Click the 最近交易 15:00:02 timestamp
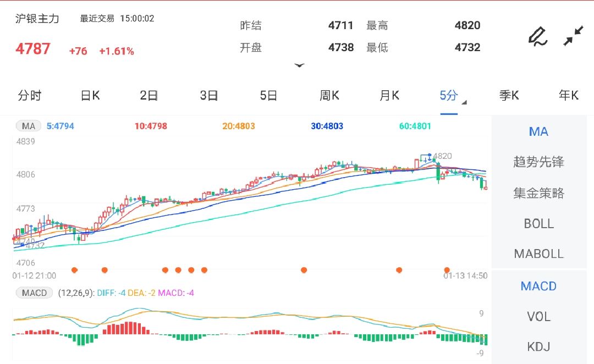 [117, 19]
